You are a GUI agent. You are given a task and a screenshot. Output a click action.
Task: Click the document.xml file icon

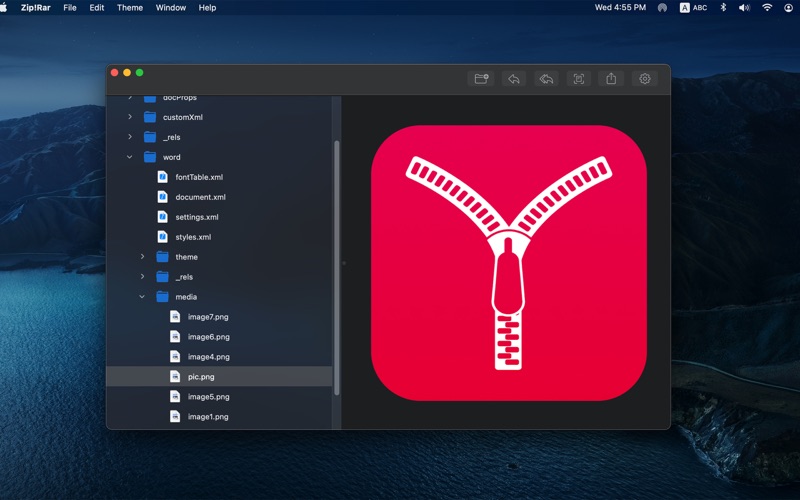tap(162, 197)
